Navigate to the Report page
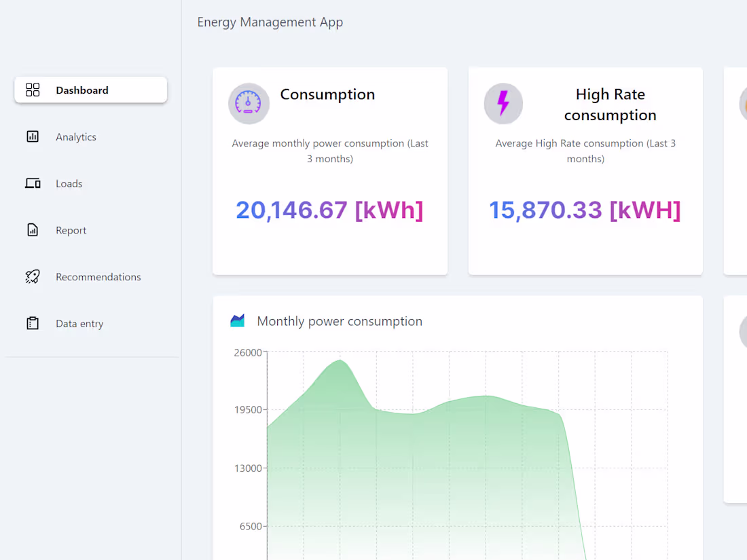The width and height of the screenshot is (747, 560). click(x=71, y=230)
